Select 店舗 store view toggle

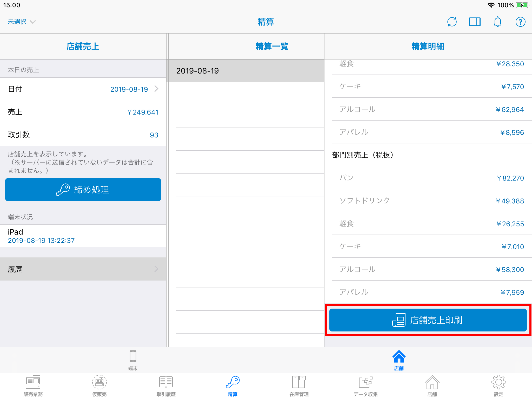(x=399, y=360)
